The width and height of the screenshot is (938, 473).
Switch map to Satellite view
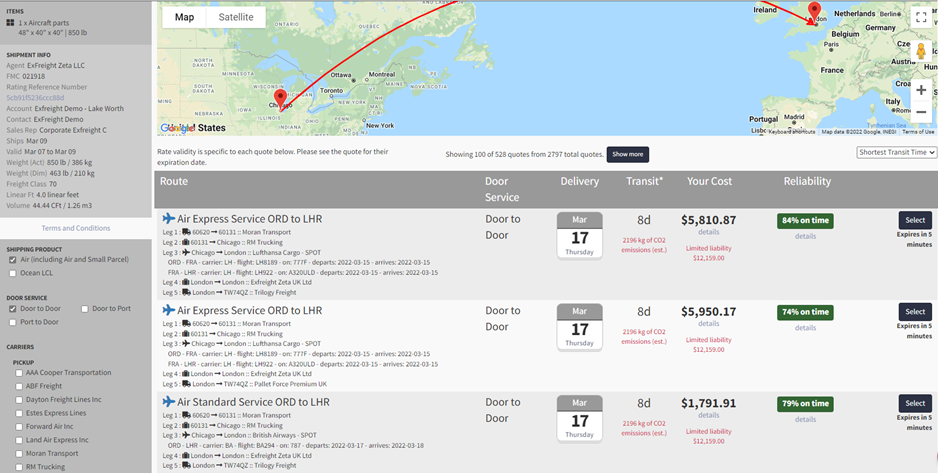[236, 17]
